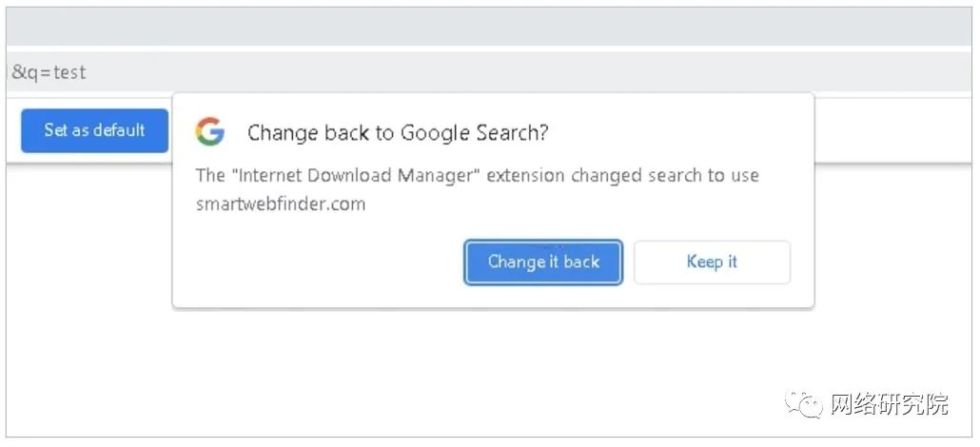
Task: Click the Google G logo
Action: coord(210,132)
